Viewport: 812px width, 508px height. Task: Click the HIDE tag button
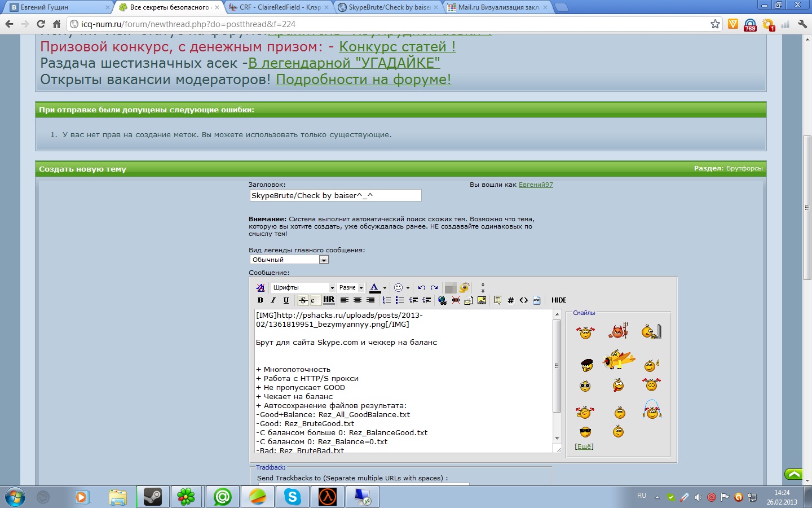pyautogui.click(x=559, y=300)
